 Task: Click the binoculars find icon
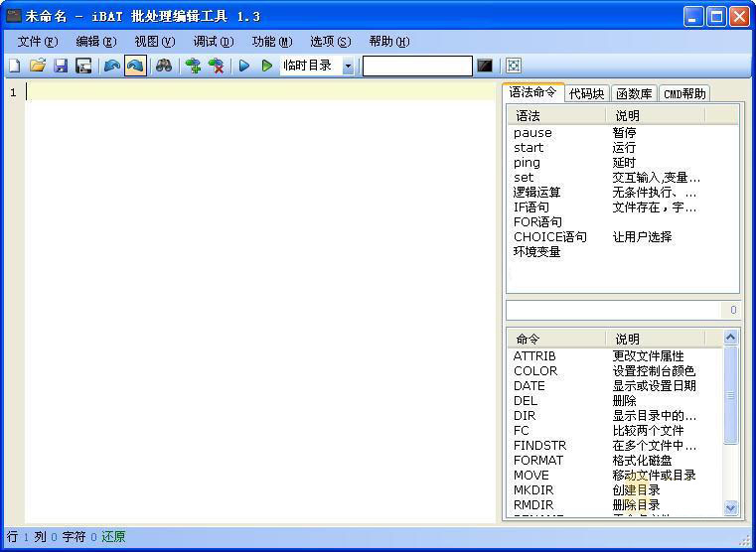tap(163, 66)
